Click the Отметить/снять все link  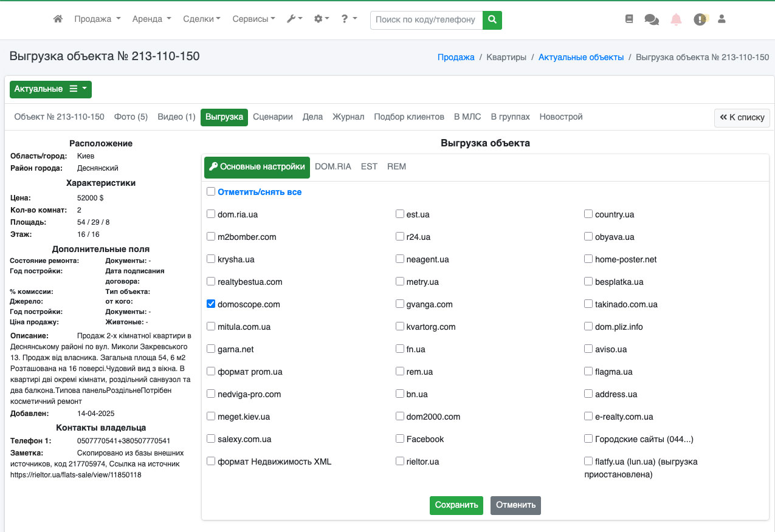click(x=260, y=192)
